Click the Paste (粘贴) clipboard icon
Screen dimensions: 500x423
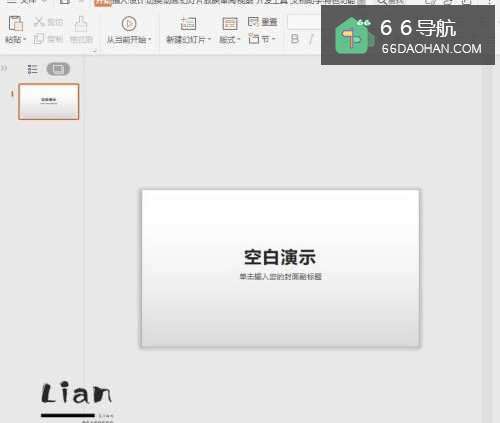(15, 24)
